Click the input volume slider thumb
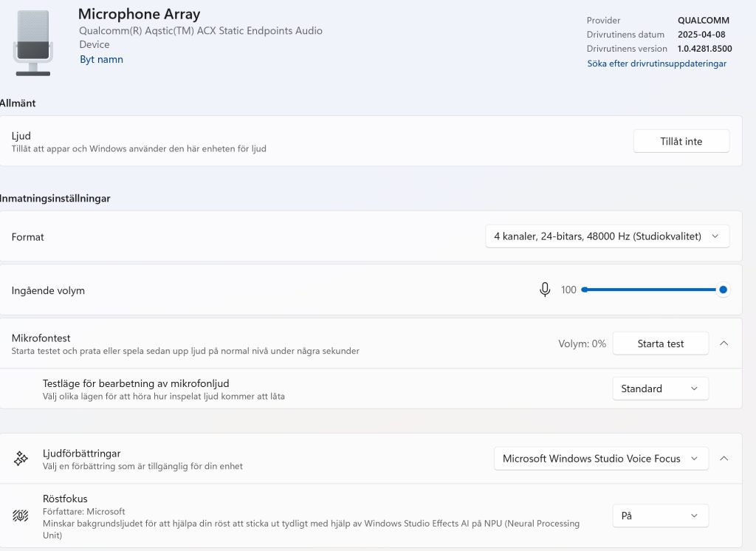The image size is (756, 551). pyautogui.click(x=724, y=290)
